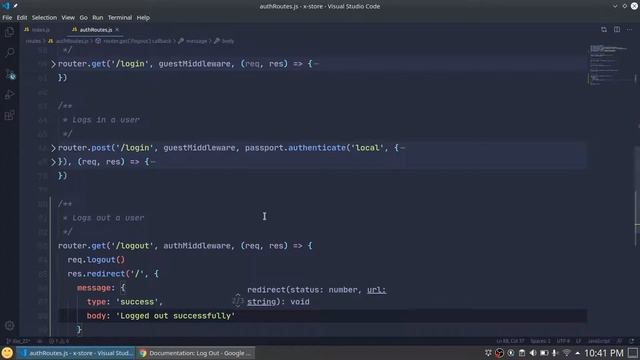Click the volume icon in system tray
640x360 pixels.
(533, 353)
